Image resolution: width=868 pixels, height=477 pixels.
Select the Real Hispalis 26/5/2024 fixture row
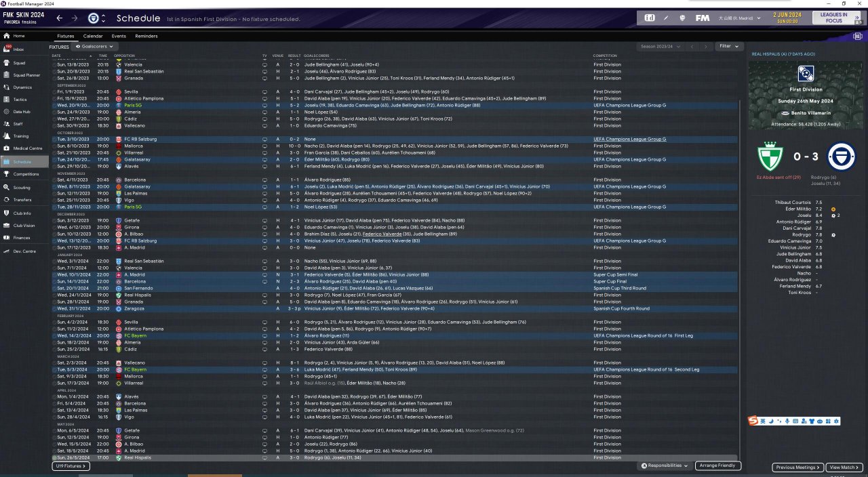pyautogui.click(x=394, y=457)
